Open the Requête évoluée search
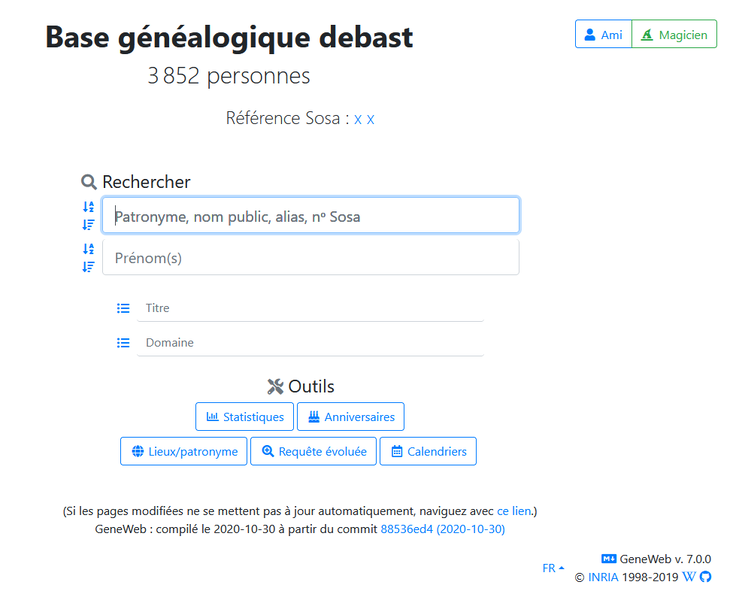Viewport: 748px width, 600px height. [x=313, y=452]
